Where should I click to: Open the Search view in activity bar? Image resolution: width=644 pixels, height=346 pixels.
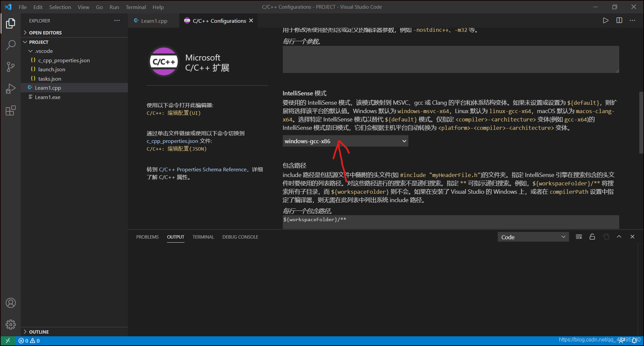click(x=11, y=45)
